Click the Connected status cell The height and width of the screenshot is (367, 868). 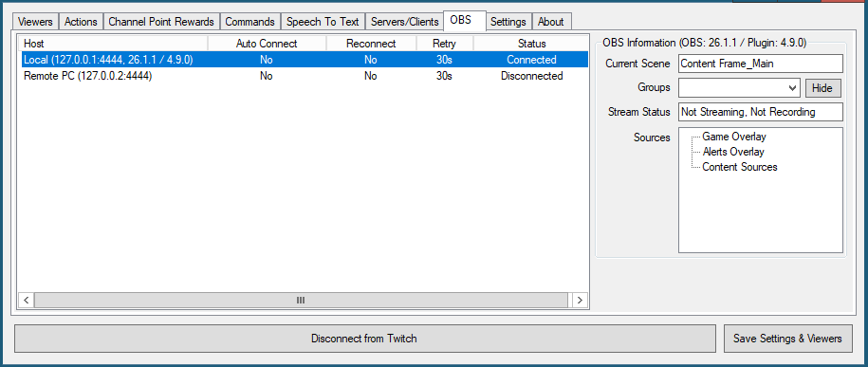pos(531,60)
